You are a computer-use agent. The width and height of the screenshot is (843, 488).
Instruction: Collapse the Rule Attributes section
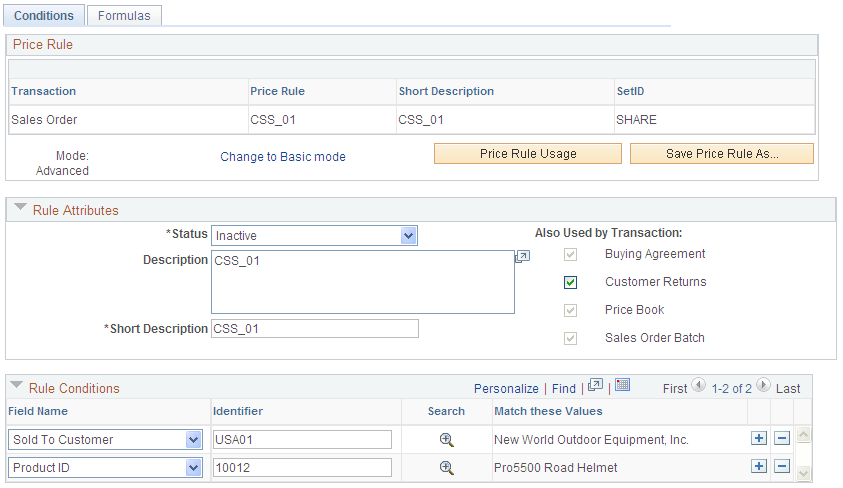tap(20, 207)
